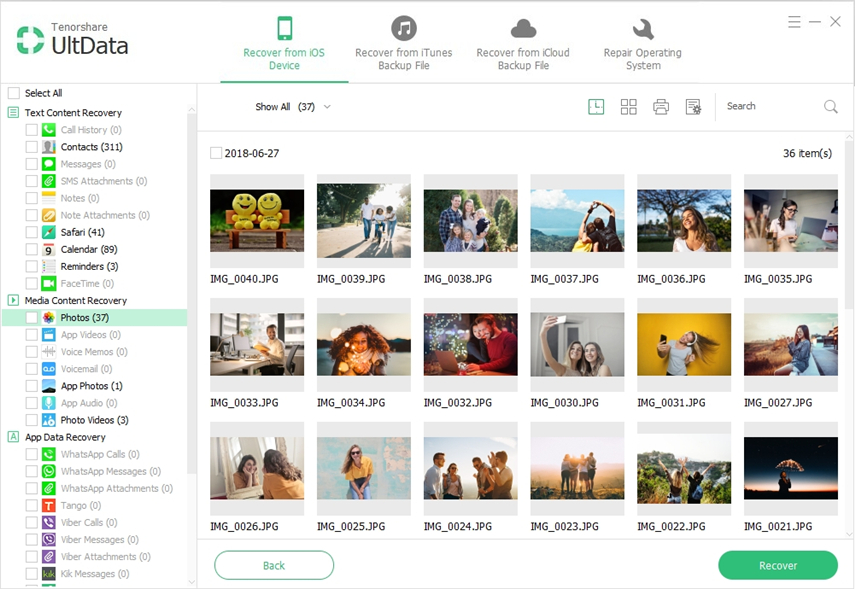Check the Select All checkbox

pyautogui.click(x=14, y=93)
